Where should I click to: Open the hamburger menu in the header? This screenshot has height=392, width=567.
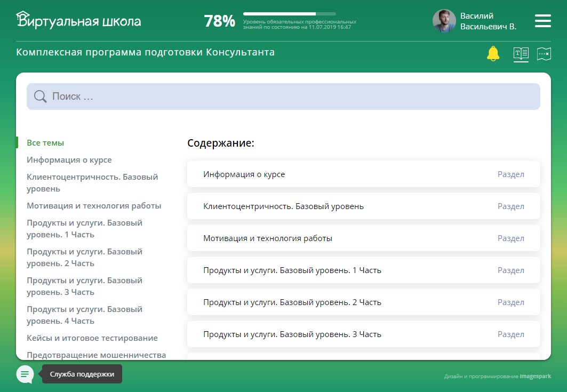click(543, 21)
